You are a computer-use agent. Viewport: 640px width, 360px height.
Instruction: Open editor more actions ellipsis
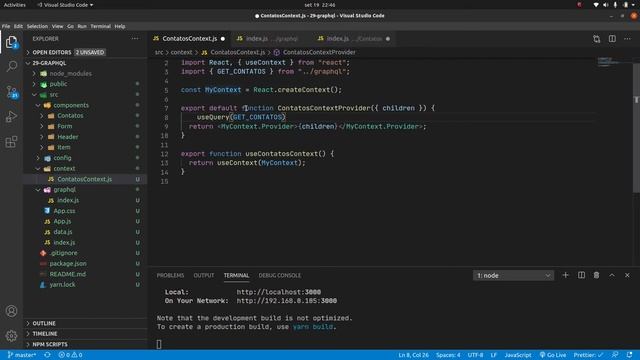[x=627, y=39]
